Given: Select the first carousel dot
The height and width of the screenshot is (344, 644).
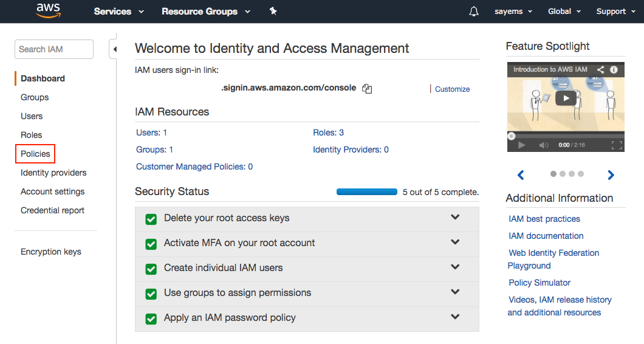Looking at the screenshot, I should (x=553, y=174).
